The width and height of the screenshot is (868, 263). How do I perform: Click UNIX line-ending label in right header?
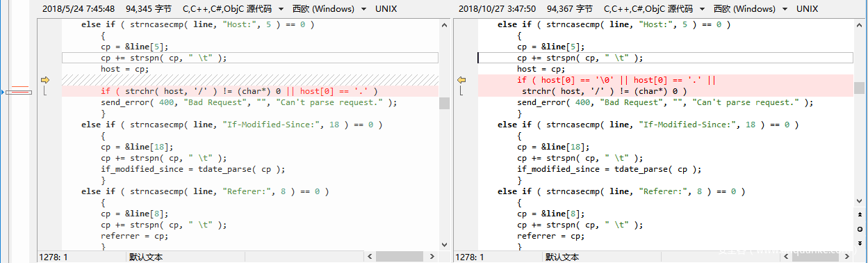click(x=808, y=9)
